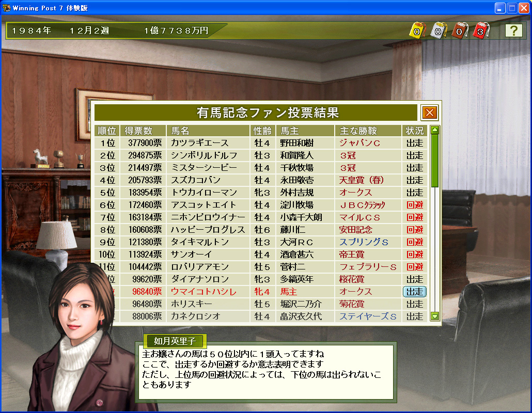The height and width of the screenshot is (413, 532).
Task: Click the funds display 1億7738万円
Action: [176, 30]
